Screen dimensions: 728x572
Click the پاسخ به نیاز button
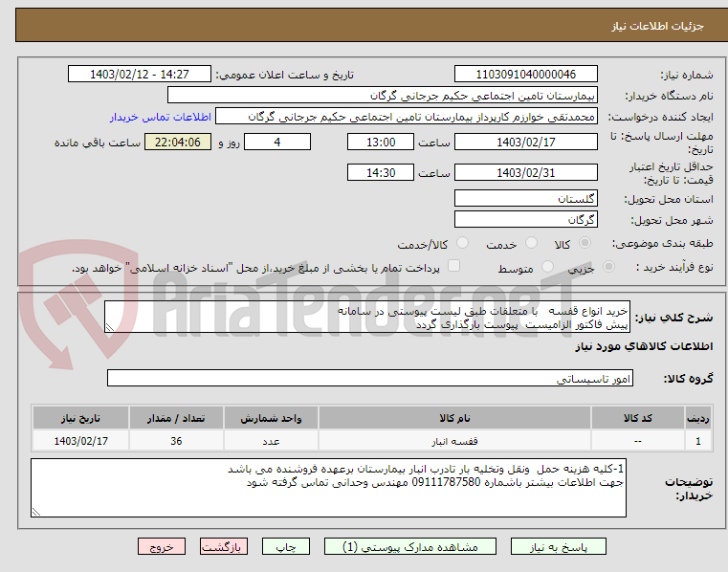click(x=558, y=546)
